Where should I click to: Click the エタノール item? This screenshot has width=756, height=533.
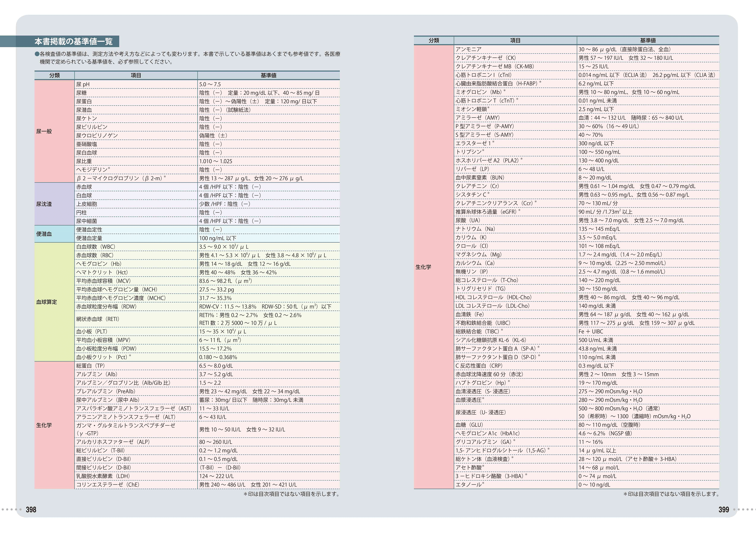tap(470, 485)
